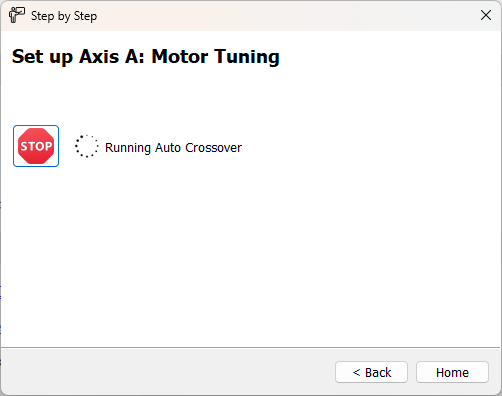Abort motor tuning with the STOP button

(x=36, y=146)
